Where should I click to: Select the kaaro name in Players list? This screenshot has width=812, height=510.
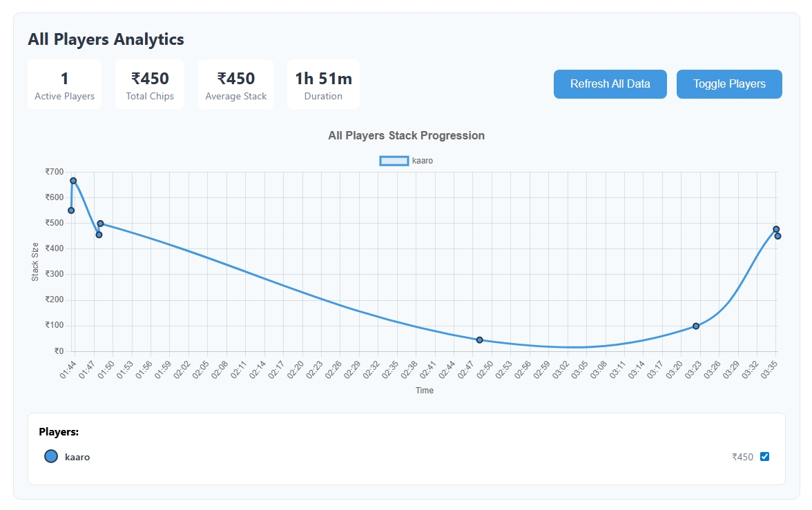pos(77,457)
